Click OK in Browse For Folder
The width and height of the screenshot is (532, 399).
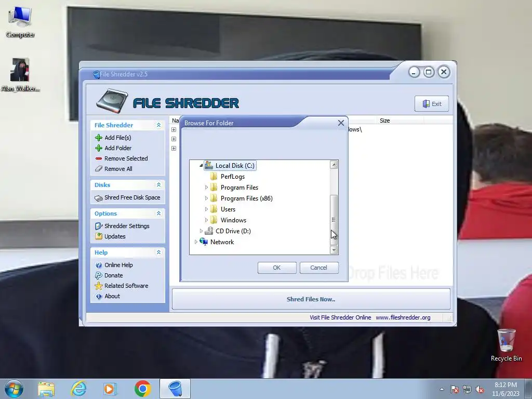277,268
